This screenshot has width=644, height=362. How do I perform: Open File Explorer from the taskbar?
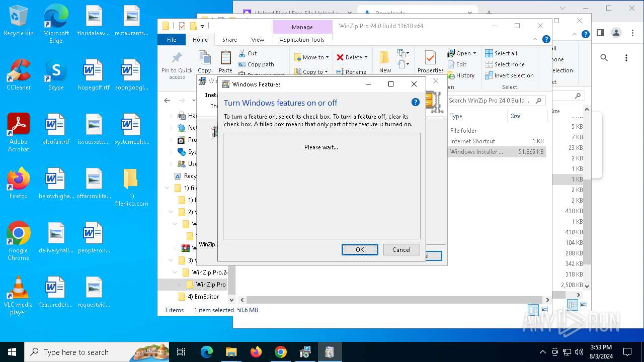pyautogui.click(x=231, y=352)
